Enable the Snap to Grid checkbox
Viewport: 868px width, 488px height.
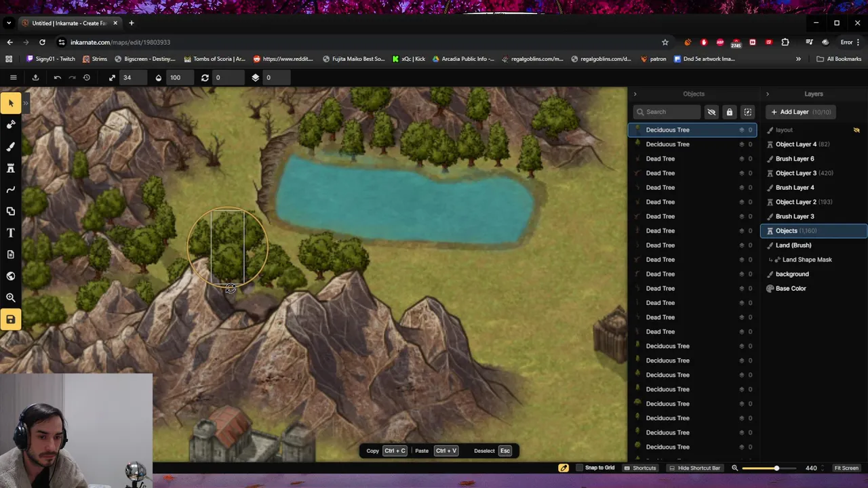point(579,468)
